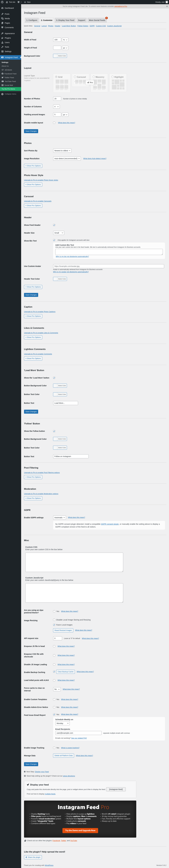
Task: Open the Support tab
Action: [81, 20]
